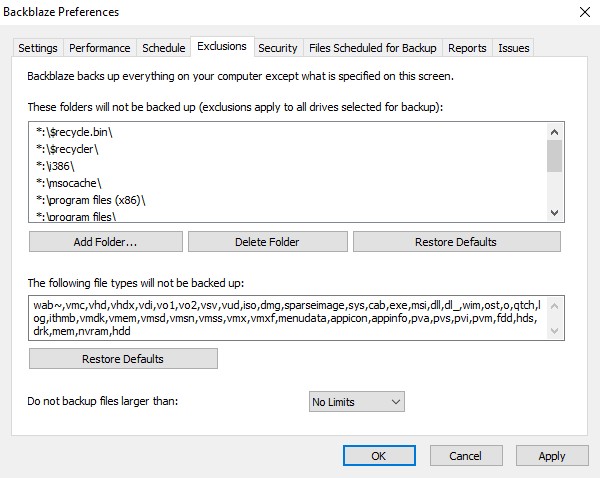Go to the Schedule tab
Viewport: 600px width, 478px height.
[163, 48]
